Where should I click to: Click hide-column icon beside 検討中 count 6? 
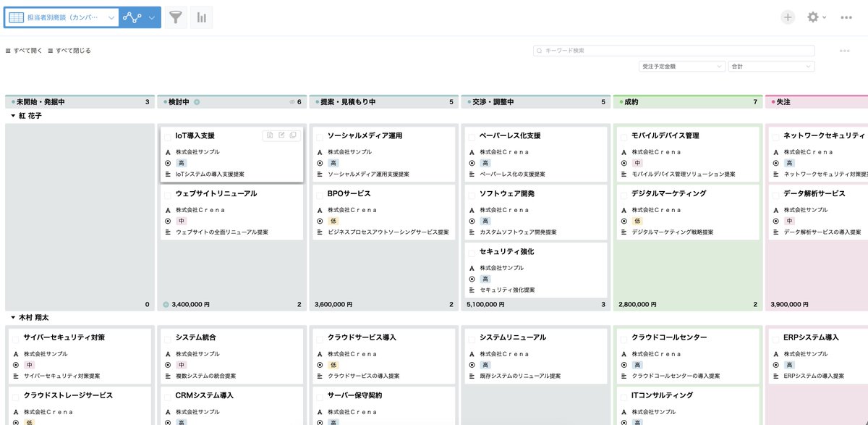coord(292,102)
